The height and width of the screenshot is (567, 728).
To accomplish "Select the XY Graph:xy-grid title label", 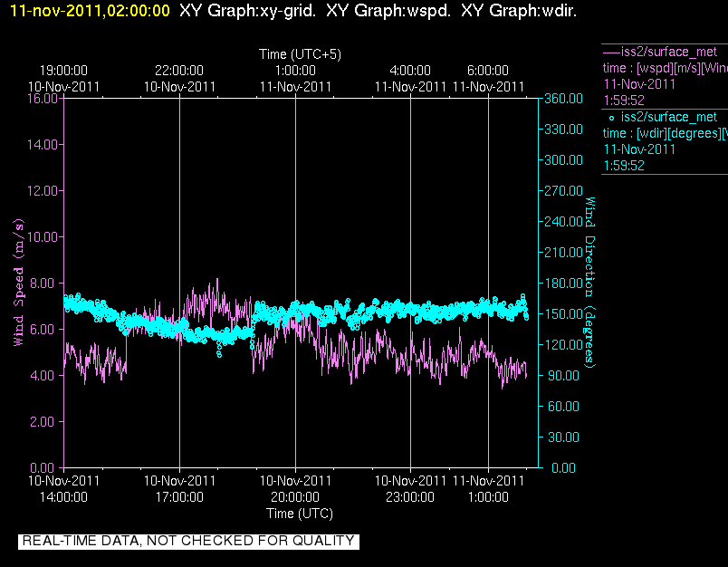I will point(247,11).
